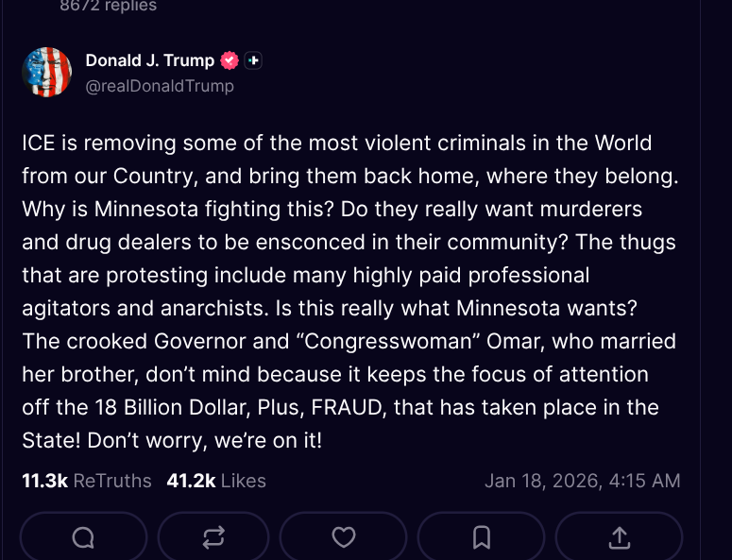This screenshot has height=560, width=732.
Task: Open the Donald J. Trump display name
Action: click(150, 60)
